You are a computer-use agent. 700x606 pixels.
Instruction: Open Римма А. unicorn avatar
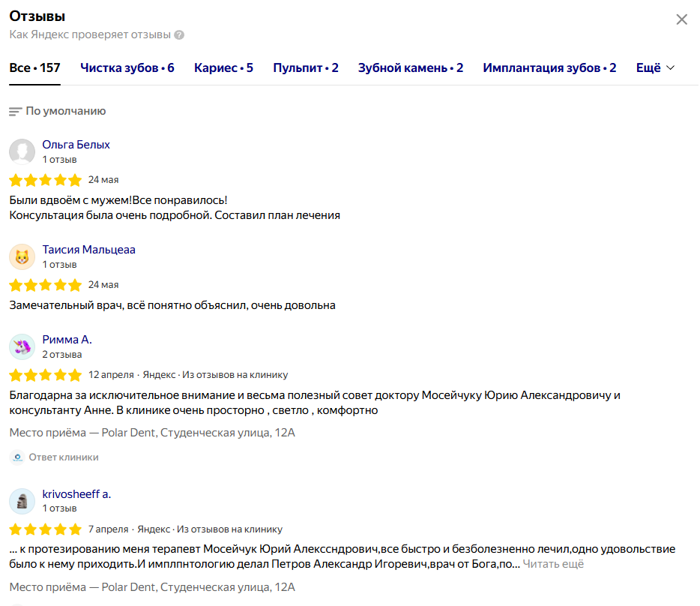coord(22,346)
